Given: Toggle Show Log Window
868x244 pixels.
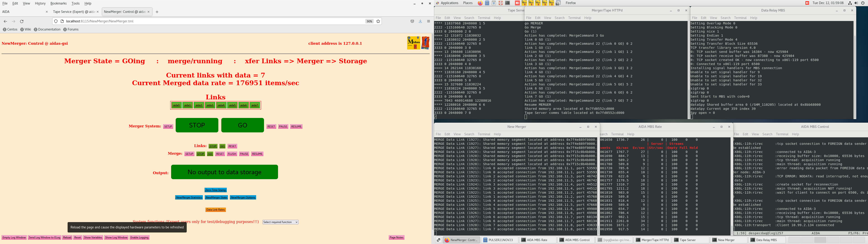Looking at the screenshot, I should point(116,238).
